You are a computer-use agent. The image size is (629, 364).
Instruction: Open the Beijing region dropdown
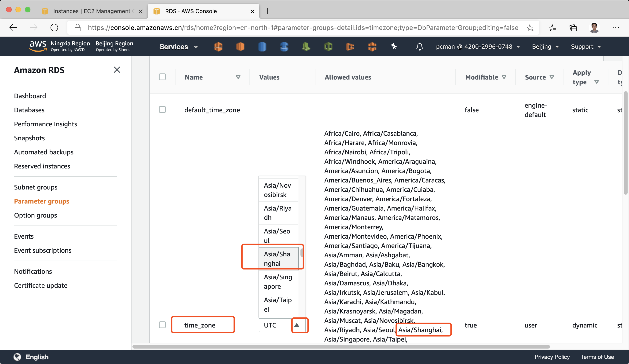(545, 47)
